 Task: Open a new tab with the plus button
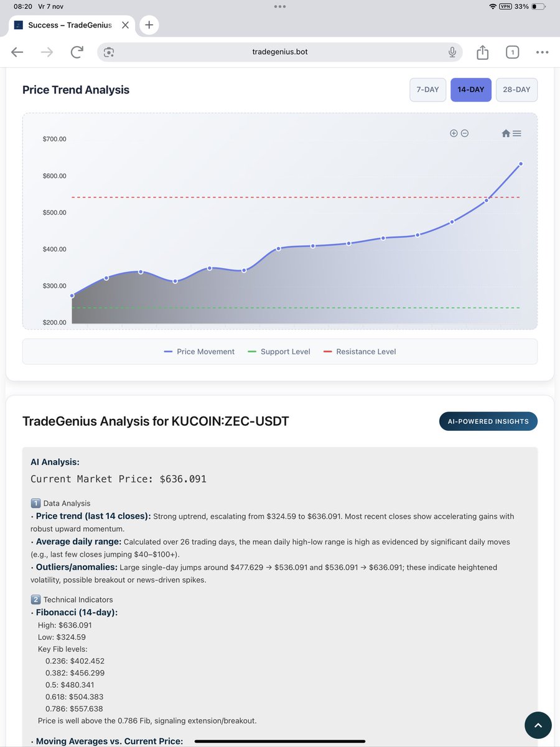[149, 25]
